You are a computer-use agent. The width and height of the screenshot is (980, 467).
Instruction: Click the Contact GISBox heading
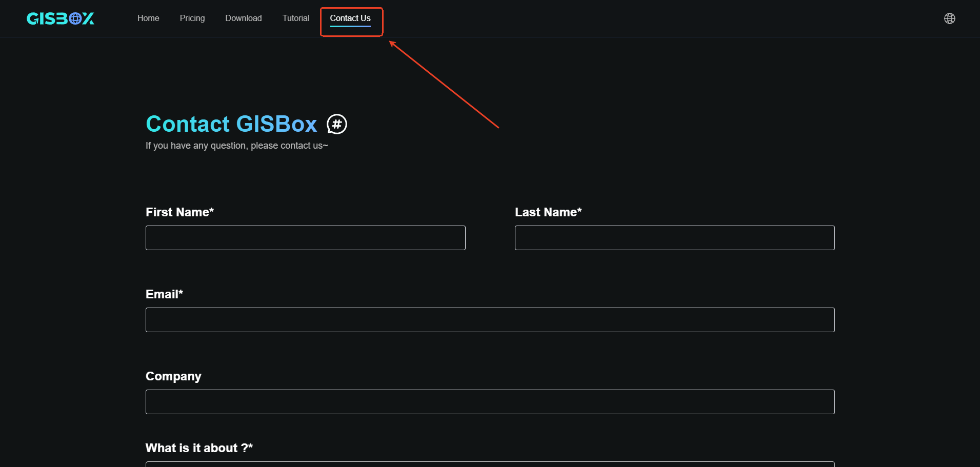232,124
